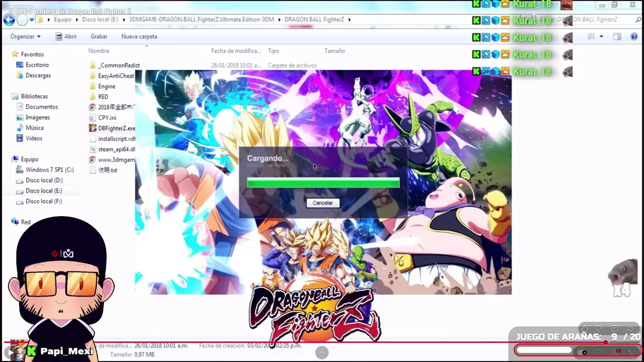The image size is (644, 362).
Task: Select the EasyAntiCheat folder icon
Action: tap(93, 76)
